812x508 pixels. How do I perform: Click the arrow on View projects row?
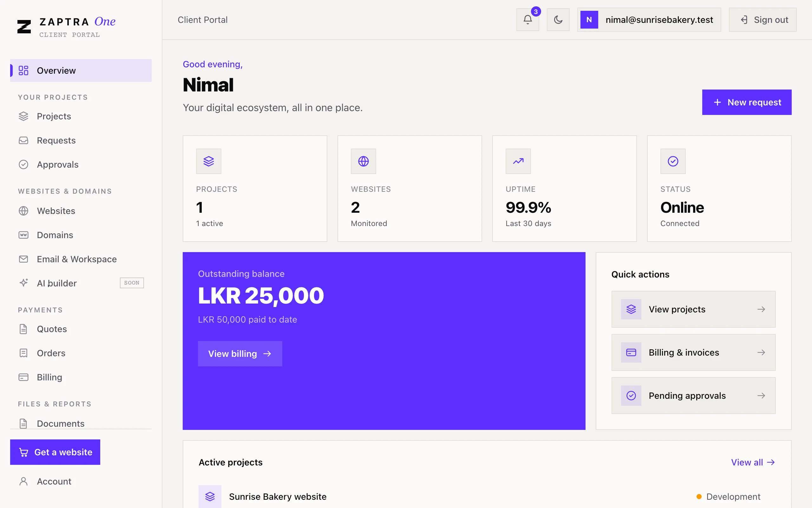click(761, 309)
